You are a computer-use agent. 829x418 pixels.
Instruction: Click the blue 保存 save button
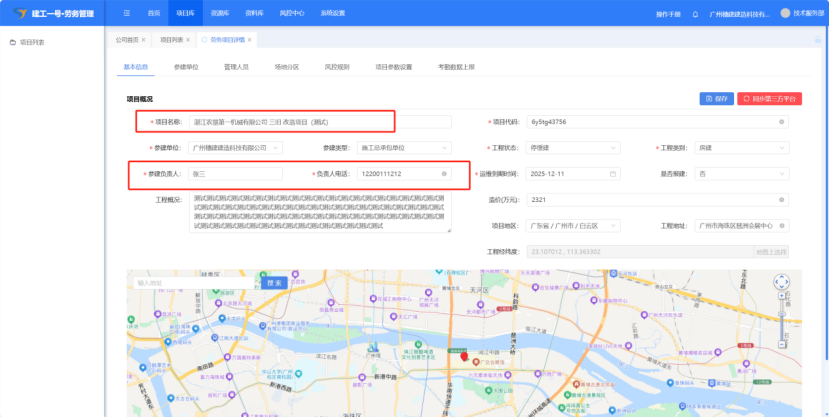pyautogui.click(x=716, y=99)
